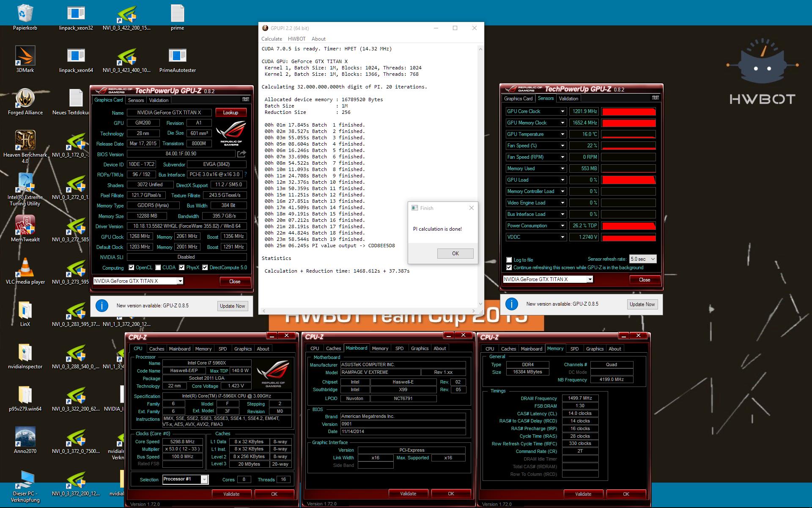Click Update Now under left GPU-Z window
Viewport: 812px width, 508px height.
(232, 306)
